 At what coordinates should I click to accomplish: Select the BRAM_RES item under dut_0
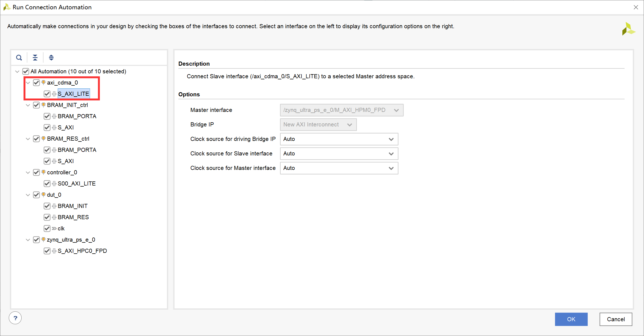73,217
